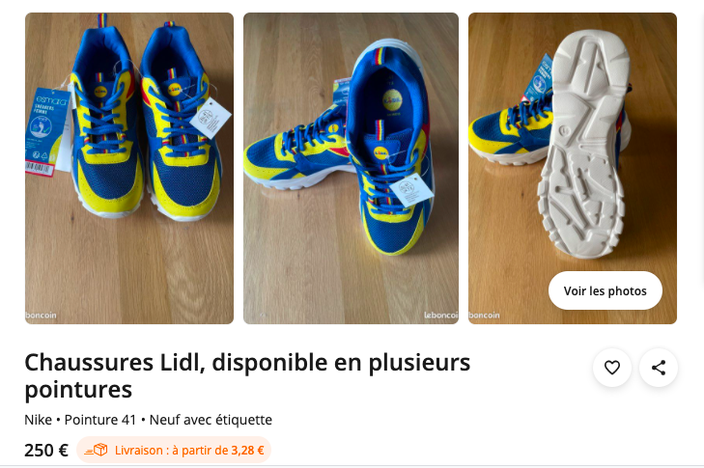Open the share icon for this listing
The width and height of the screenshot is (704, 468).
[x=658, y=367]
